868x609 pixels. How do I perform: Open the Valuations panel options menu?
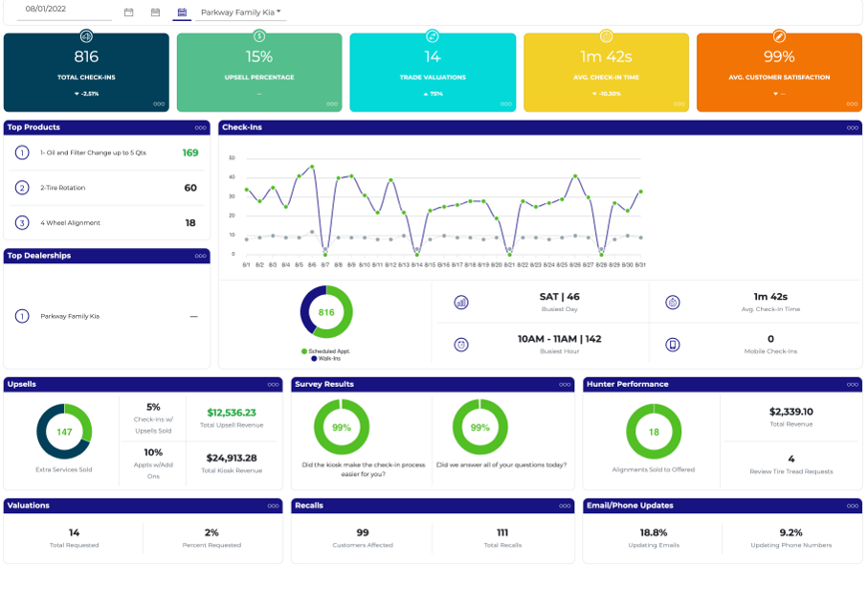click(273, 506)
